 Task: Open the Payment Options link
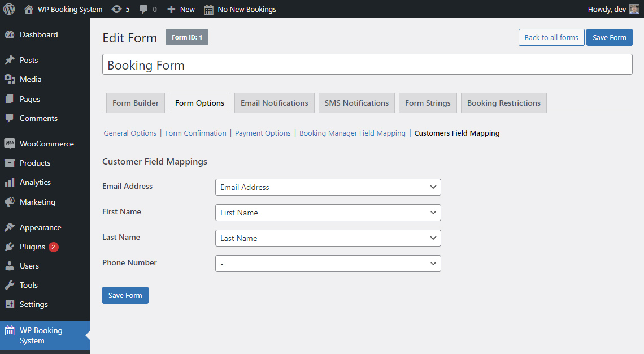coord(262,133)
